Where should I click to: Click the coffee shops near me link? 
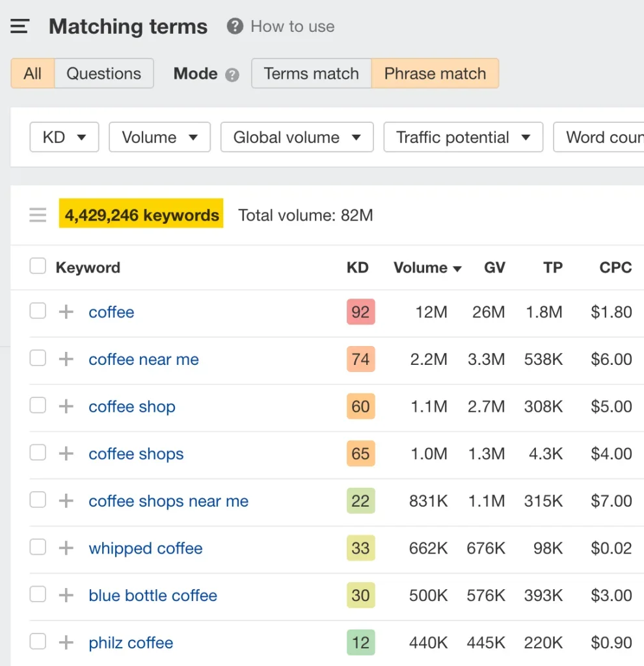pos(168,501)
